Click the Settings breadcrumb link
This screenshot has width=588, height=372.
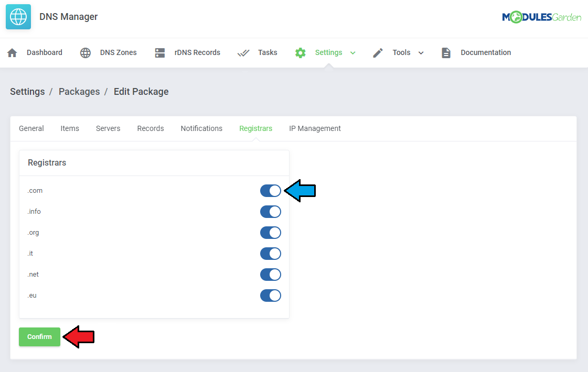coord(27,92)
